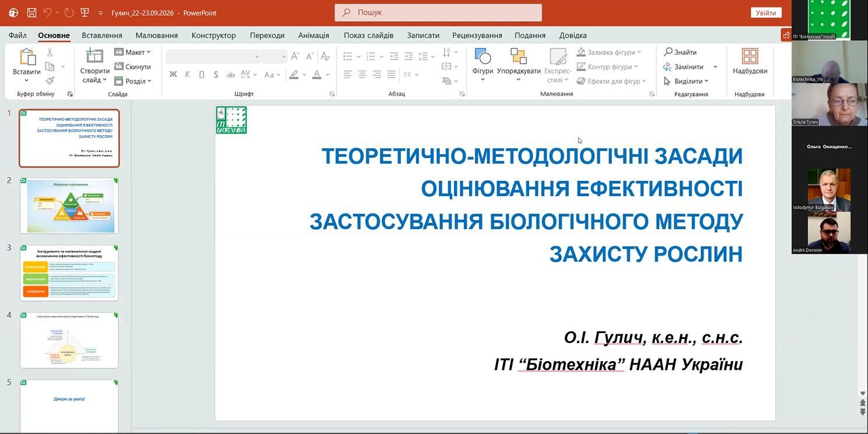Click the Create slide (Створити слайд) icon

[x=94, y=56]
